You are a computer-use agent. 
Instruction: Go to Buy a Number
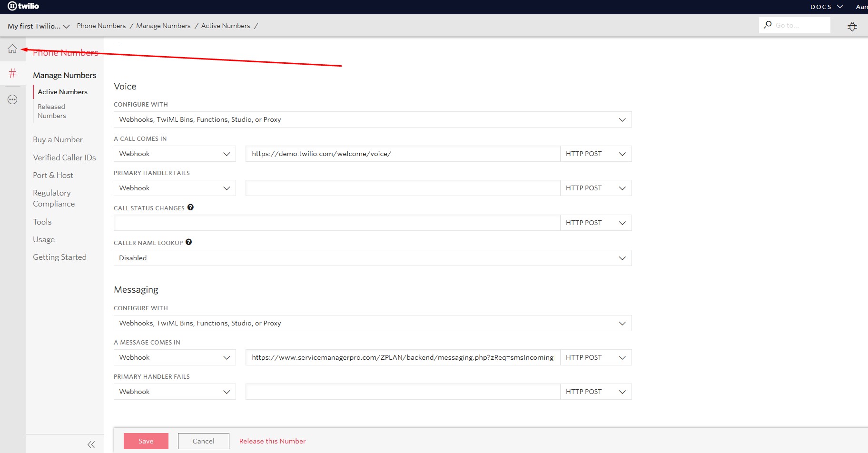coord(58,139)
